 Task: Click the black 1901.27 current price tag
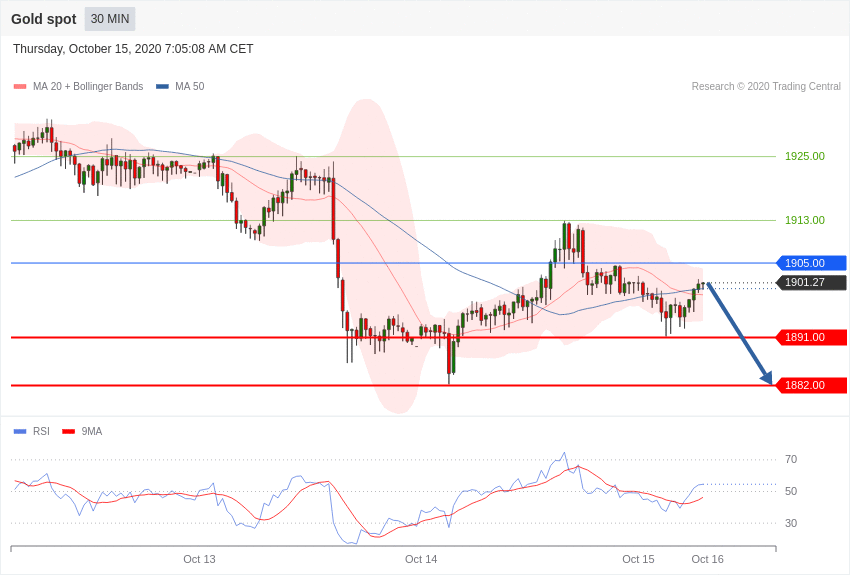812,282
